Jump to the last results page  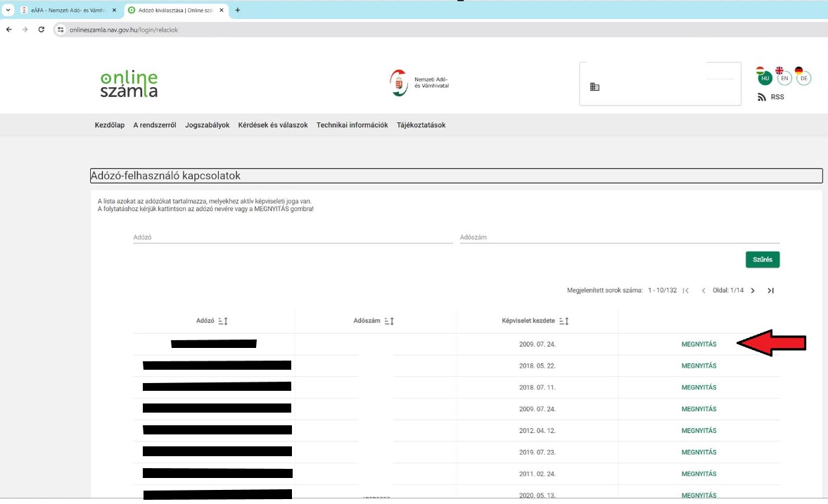coord(771,290)
